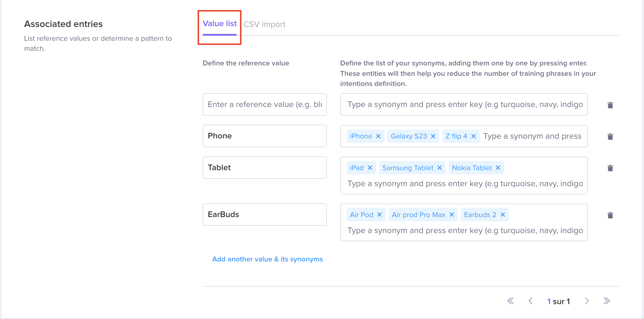Screen dimensions: 644x319
Task: Delete the empty reference value row
Action: (x=610, y=105)
